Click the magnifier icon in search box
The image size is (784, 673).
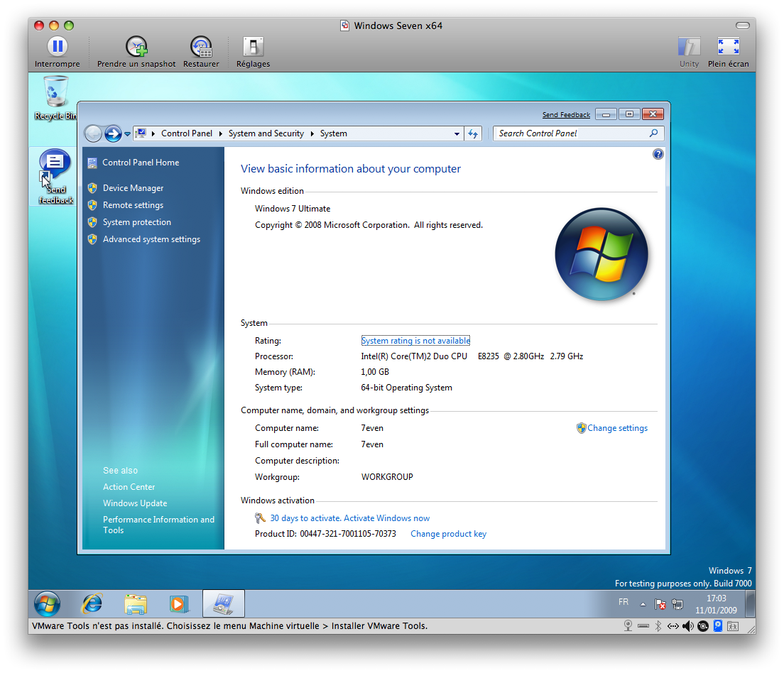click(x=653, y=133)
